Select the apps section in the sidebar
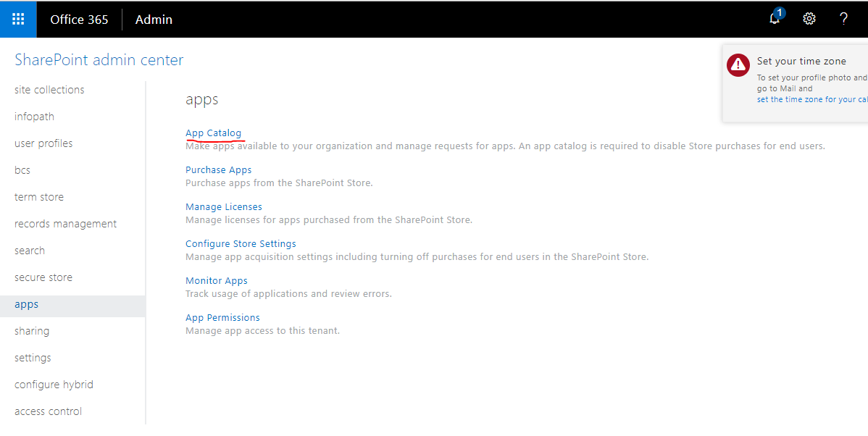Image resolution: width=868 pixels, height=436 pixels. [x=26, y=304]
